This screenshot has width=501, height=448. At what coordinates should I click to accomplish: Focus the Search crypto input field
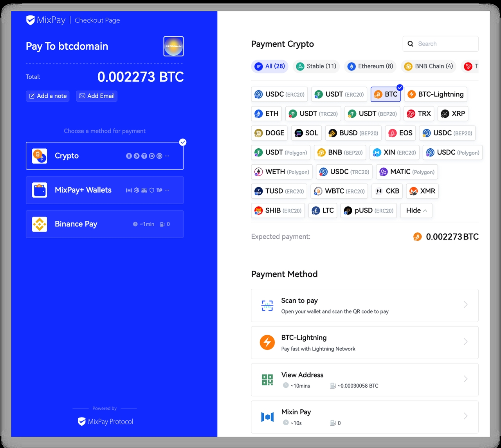click(440, 44)
